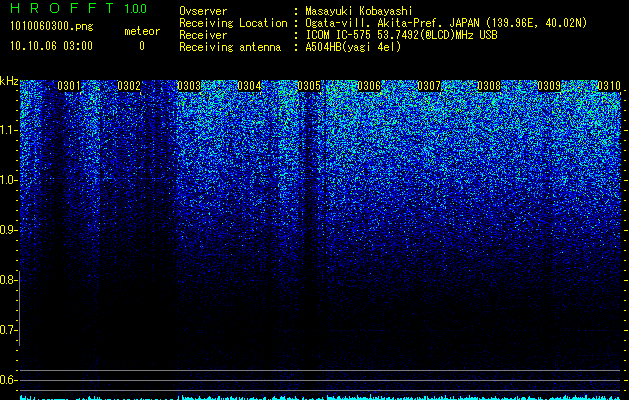Click the HROFFT title text
This screenshot has height=400, width=629.
62,8
